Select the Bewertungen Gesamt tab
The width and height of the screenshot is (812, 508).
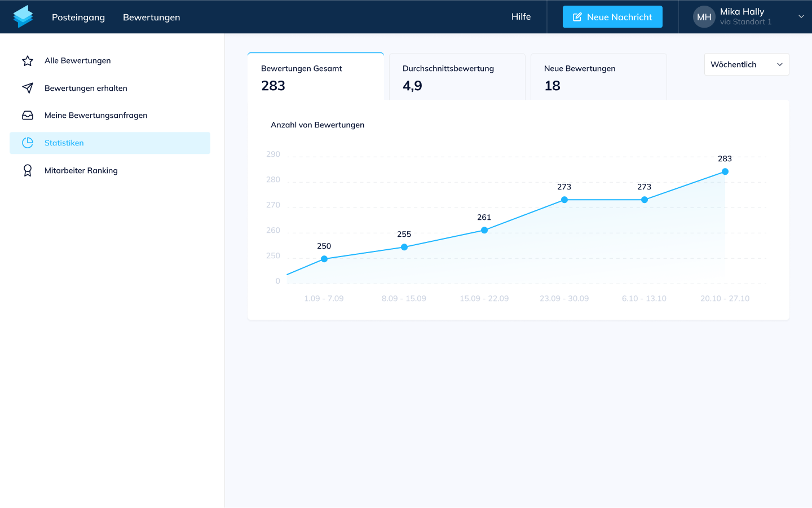tap(315, 77)
